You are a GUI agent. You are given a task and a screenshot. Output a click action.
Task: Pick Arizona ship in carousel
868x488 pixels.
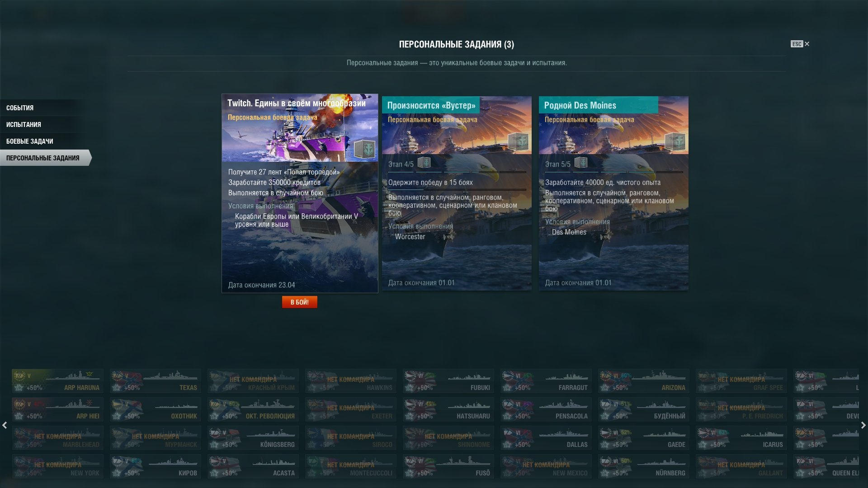point(643,381)
